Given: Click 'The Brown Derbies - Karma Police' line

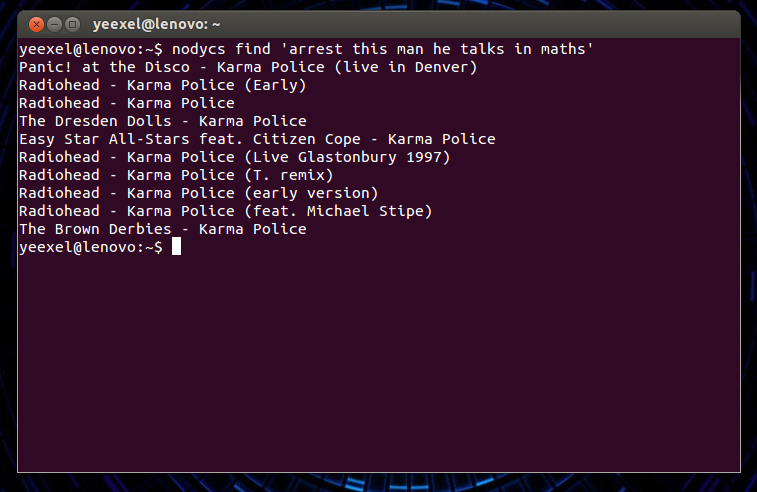Looking at the screenshot, I should coord(163,229).
